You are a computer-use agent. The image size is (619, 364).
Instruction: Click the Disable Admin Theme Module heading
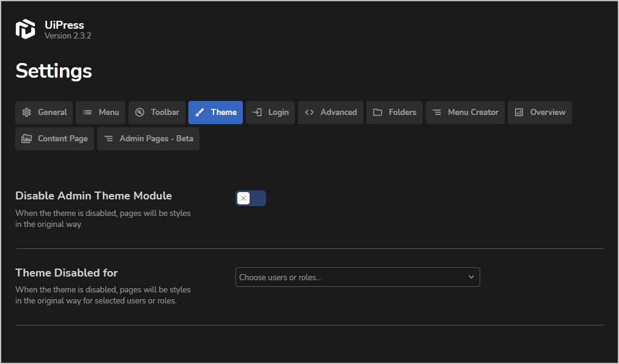[x=94, y=196]
